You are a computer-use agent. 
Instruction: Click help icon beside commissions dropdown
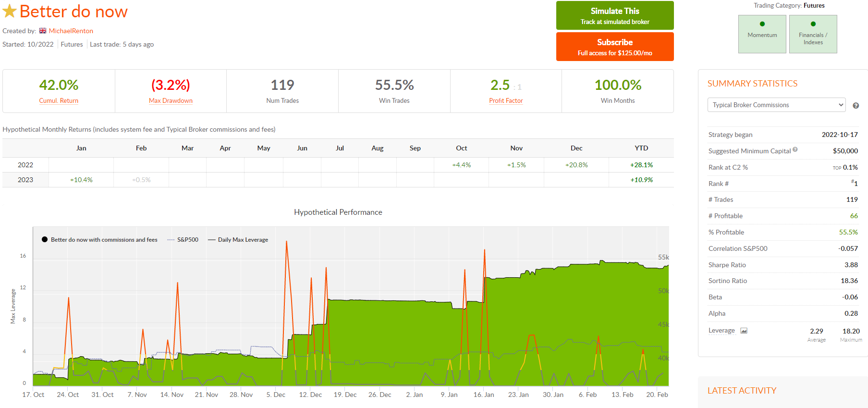[856, 106]
